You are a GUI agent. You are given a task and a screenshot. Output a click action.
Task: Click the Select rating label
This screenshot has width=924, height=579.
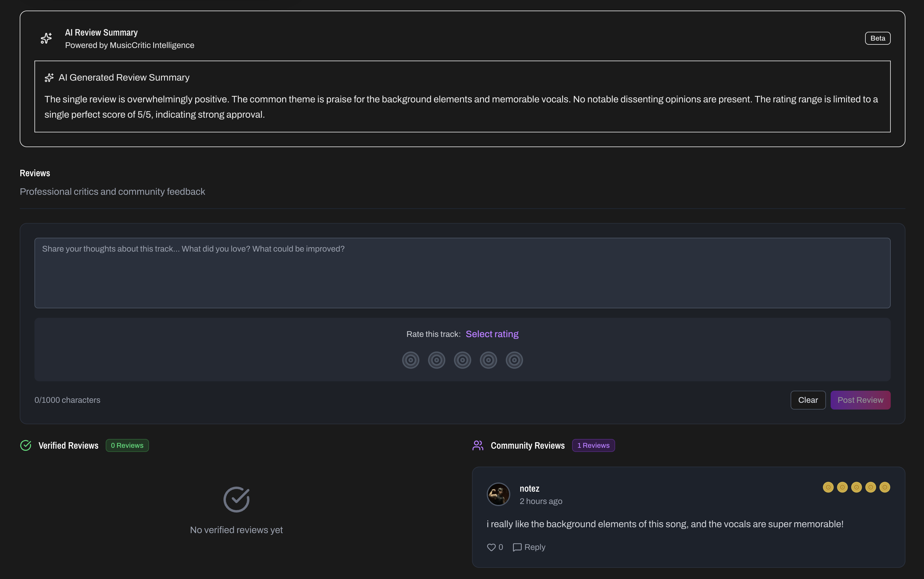tap(492, 334)
